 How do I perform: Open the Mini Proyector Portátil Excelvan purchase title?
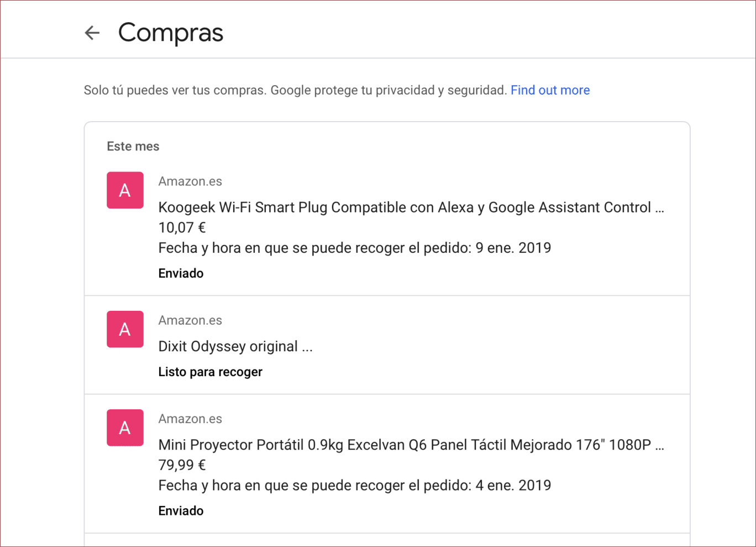[411, 445]
